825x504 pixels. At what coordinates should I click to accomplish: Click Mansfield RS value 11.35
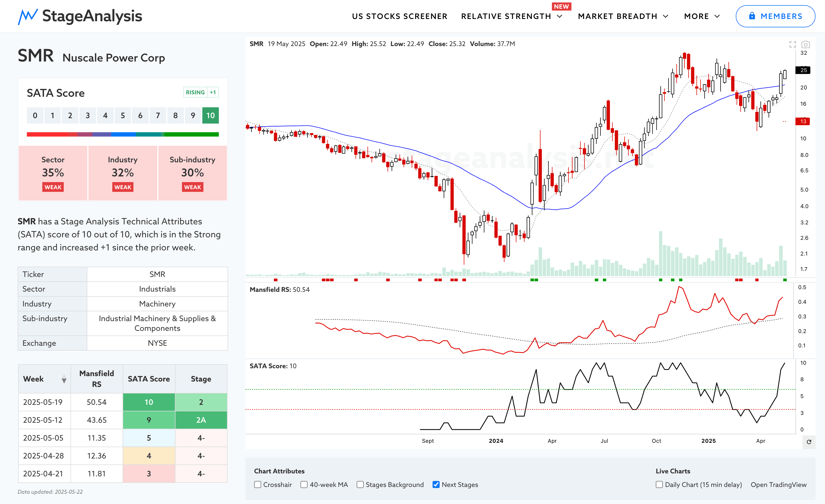(97, 438)
